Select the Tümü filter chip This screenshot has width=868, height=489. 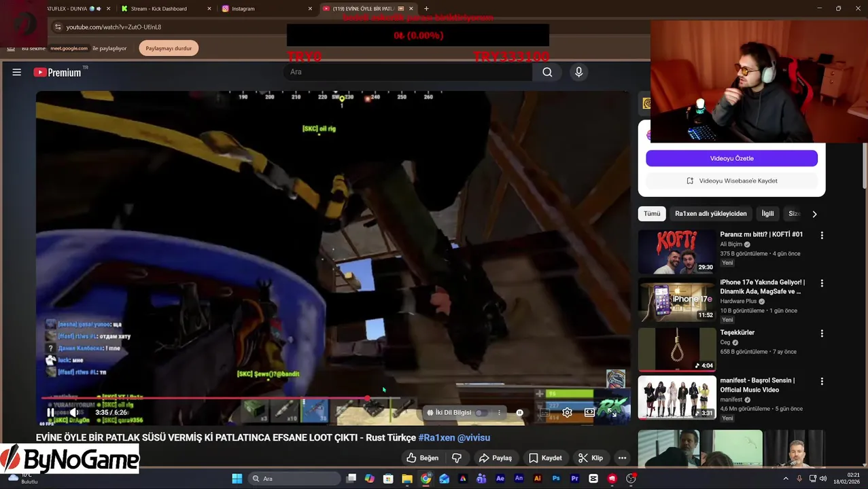point(652,213)
